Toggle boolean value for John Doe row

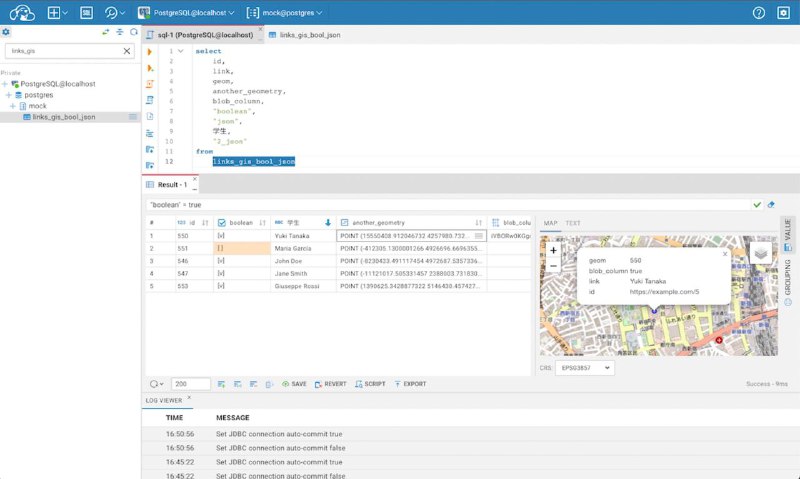click(221, 261)
